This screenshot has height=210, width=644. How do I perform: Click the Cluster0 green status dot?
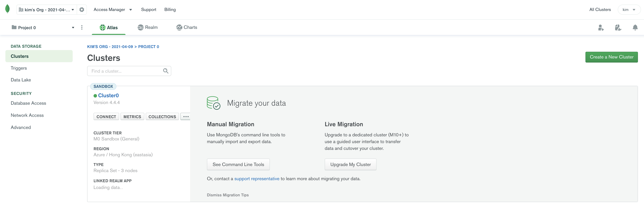[x=95, y=96]
